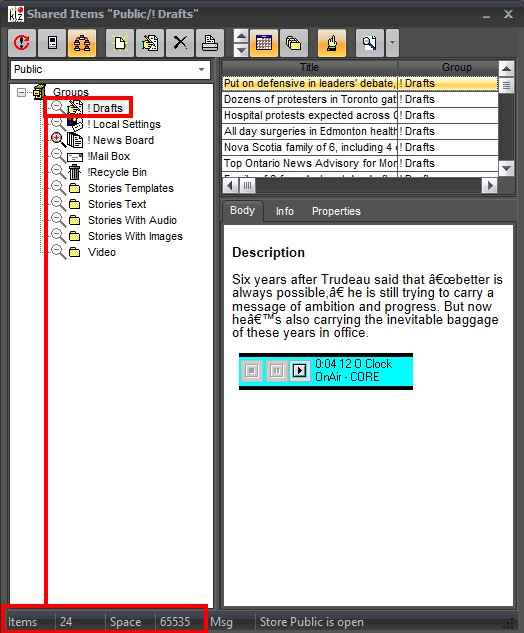The image size is (524, 633).
Task: Click the trash can icon of !Recycle Bin
Action: tap(75, 172)
